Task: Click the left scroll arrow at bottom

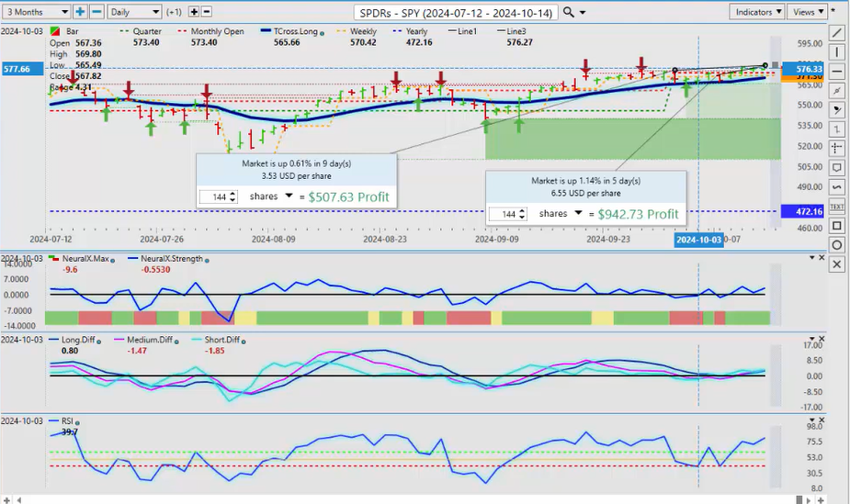Action: [19, 499]
